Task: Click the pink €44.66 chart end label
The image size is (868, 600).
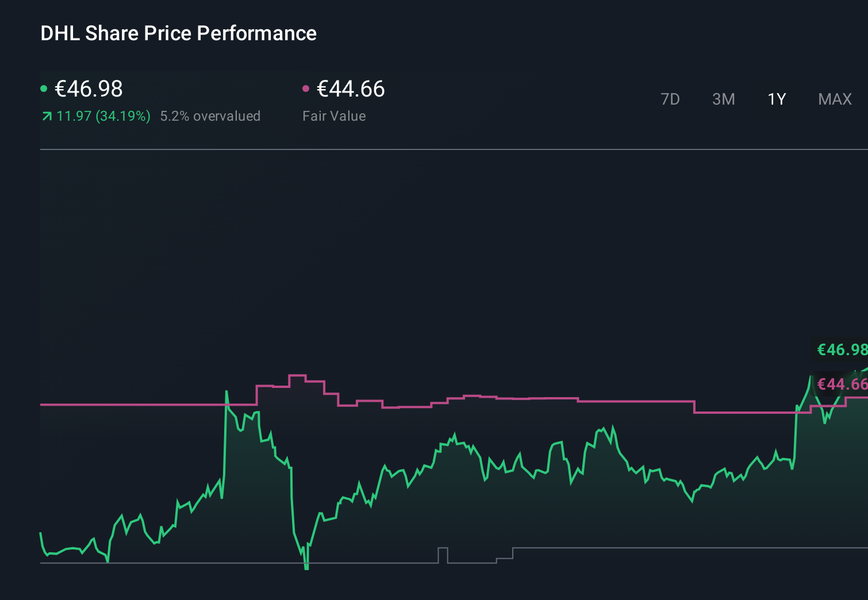Action: [x=842, y=384]
